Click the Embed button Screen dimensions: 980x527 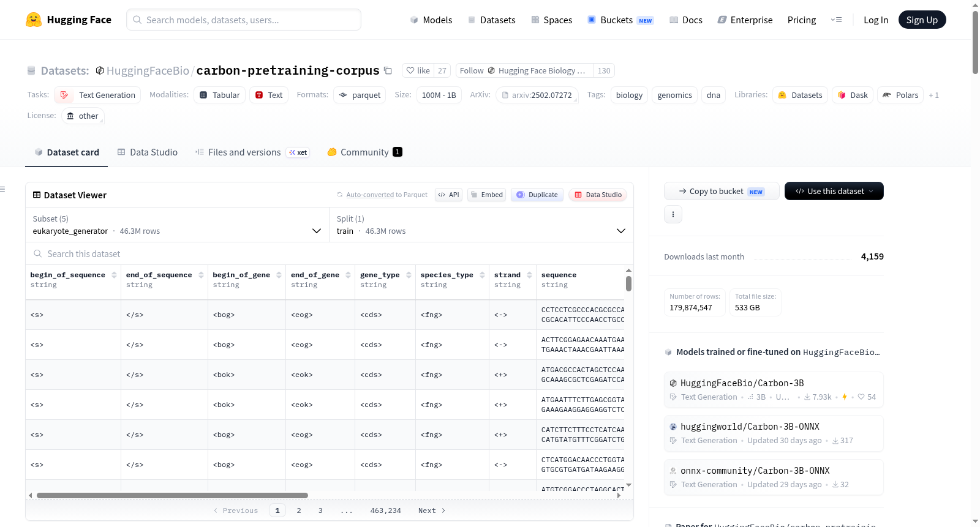click(x=487, y=195)
